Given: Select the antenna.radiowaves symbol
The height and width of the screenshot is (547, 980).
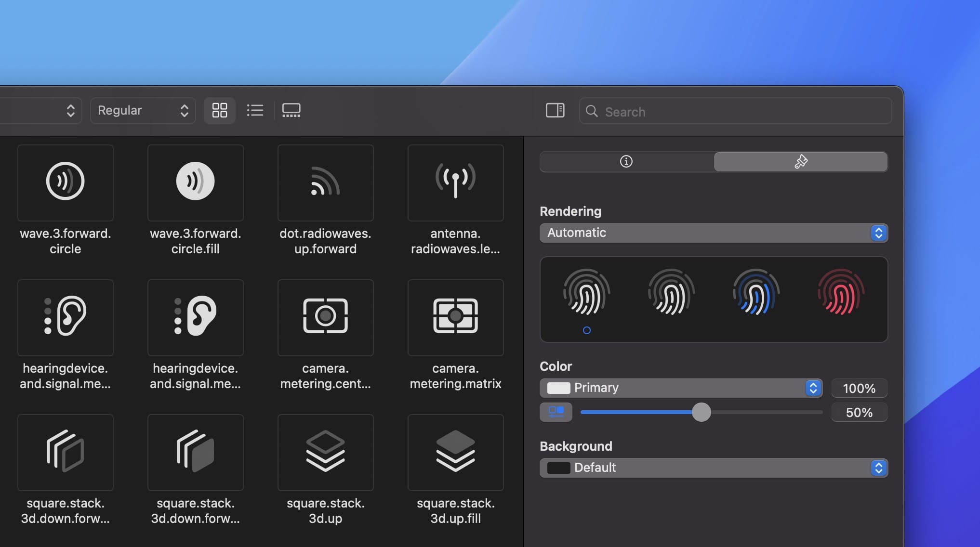Looking at the screenshot, I should [456, 183].
